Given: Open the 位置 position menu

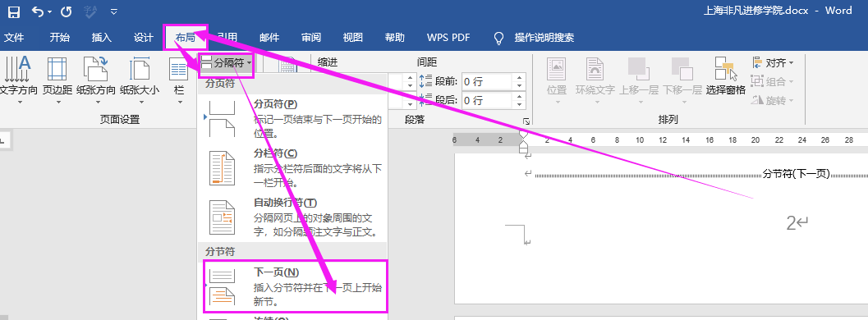Looking at the screenshot, I should 557,80.
